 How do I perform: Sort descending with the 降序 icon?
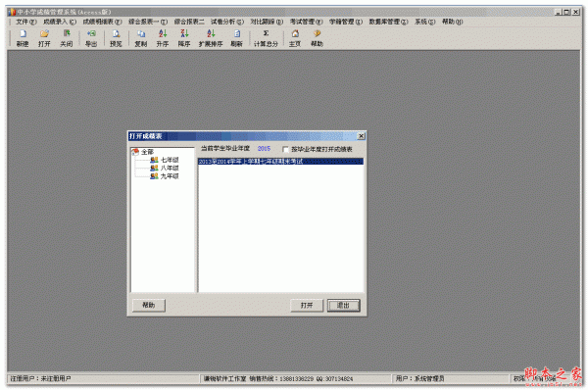(184, 34)
